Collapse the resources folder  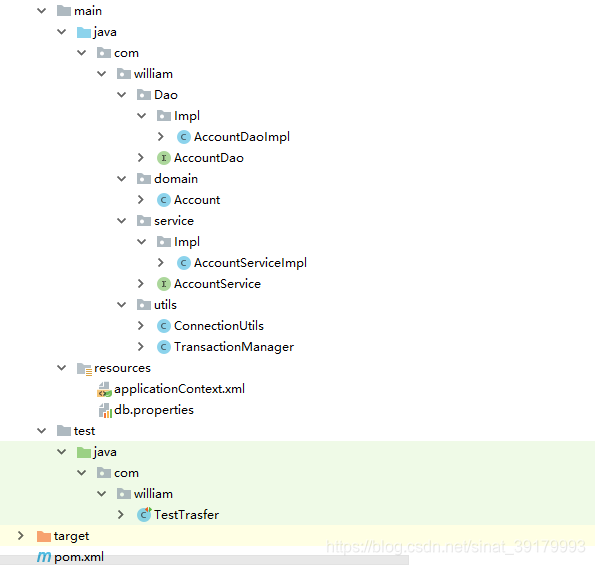61,368
